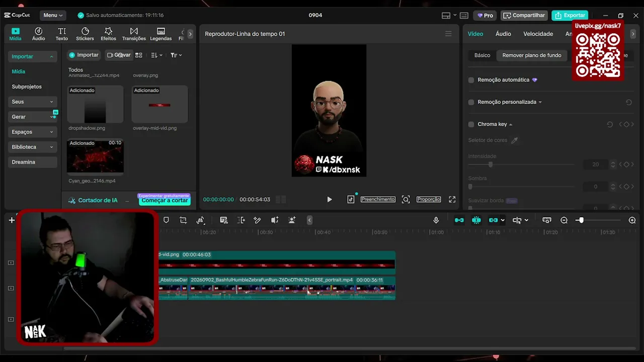Image resolution: width=644 pixels, height=362 pixels.
Task: Select the crop tool in timeline toolbar
Action: coord(183,220)
